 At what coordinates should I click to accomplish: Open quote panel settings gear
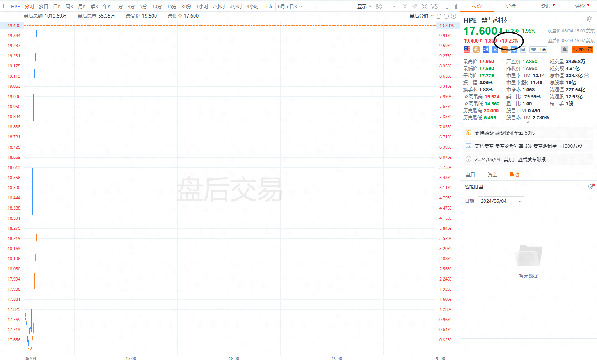point(589,19)
